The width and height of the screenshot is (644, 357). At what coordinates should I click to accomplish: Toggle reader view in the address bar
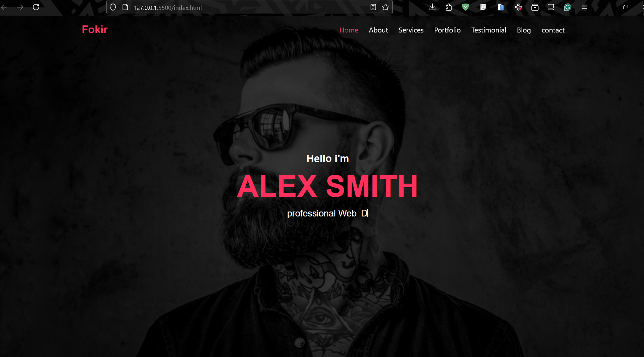373,7
